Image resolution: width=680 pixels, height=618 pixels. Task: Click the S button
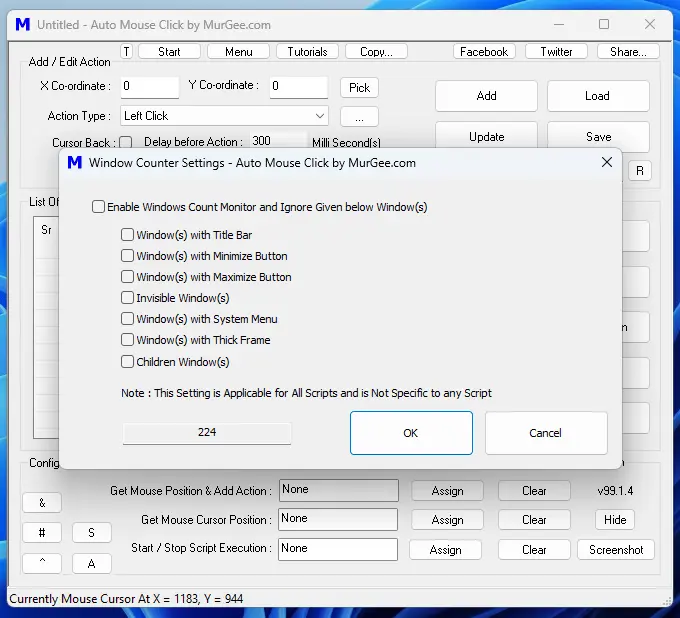click(x=92, y=533)
